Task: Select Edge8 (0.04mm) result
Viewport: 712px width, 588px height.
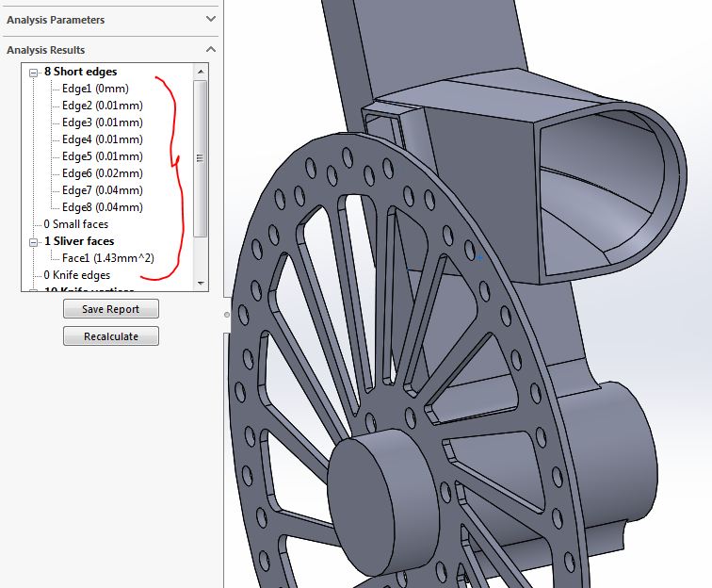Action: click(x=102, y=207)
